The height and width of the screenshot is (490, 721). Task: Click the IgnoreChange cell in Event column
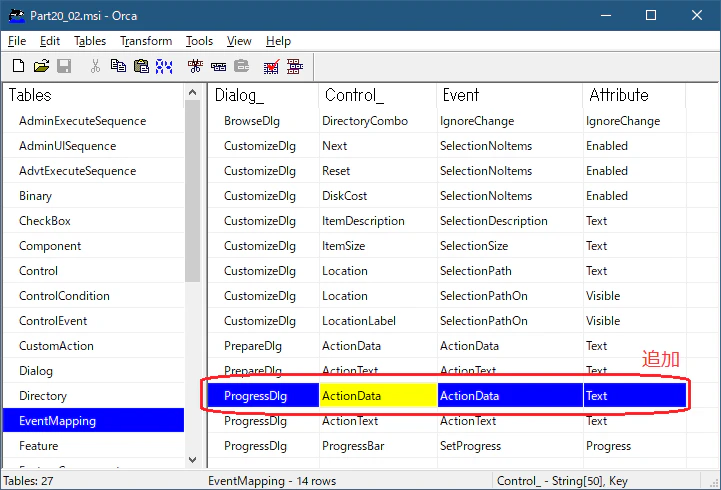510,121
